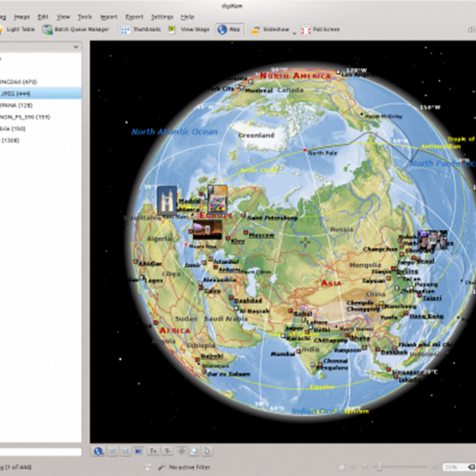Select the zoom-into-region map tool
Screen dimensions: 476x476
click(x=195, y=451)
